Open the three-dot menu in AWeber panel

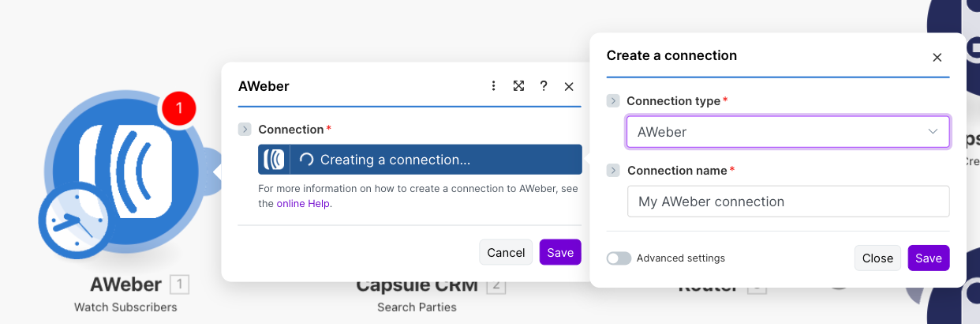point(493,86)
